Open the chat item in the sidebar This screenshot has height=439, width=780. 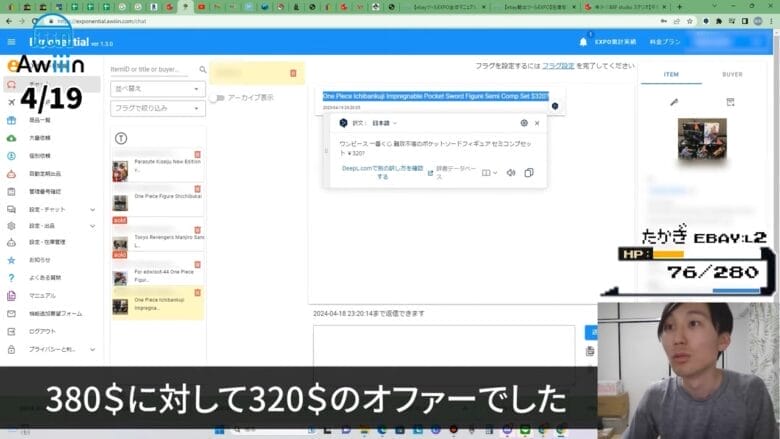[51, 85]
